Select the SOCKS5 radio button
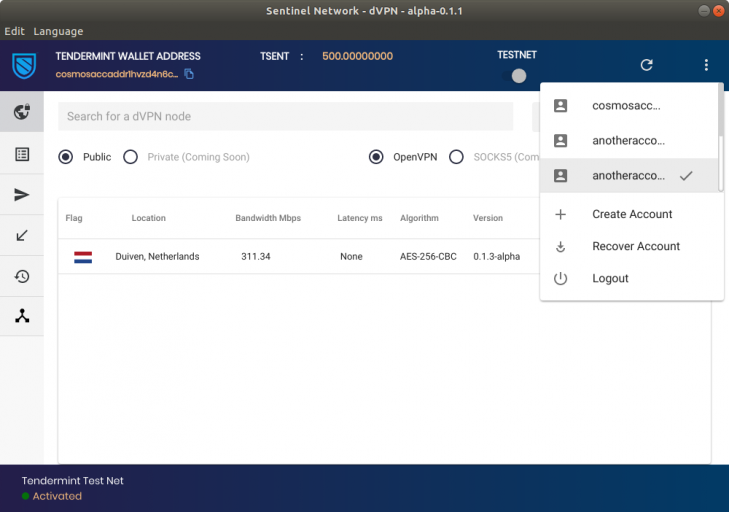The width and height of the screenshot is (729, 512). point(456,157)
